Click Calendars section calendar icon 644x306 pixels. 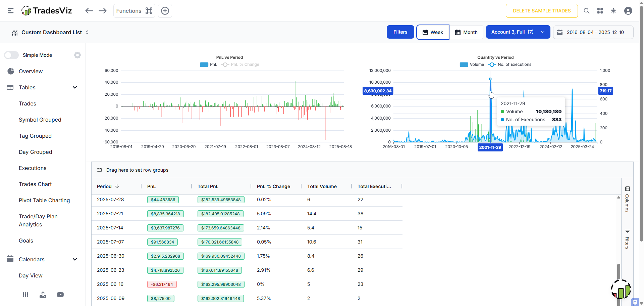click(10, 259)
